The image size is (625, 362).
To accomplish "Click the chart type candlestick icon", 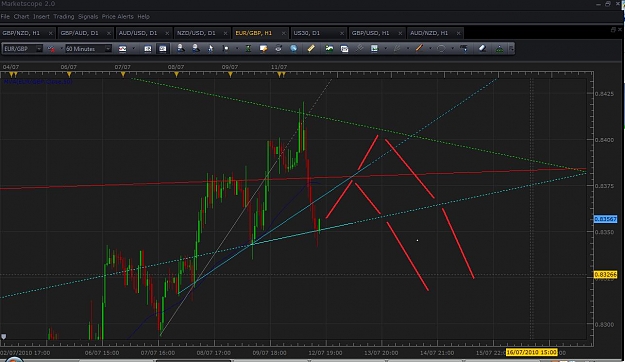I will tap(122, 49).
